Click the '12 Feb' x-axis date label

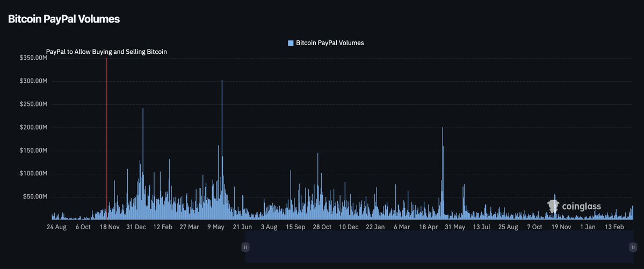click(x=162, y=227)
